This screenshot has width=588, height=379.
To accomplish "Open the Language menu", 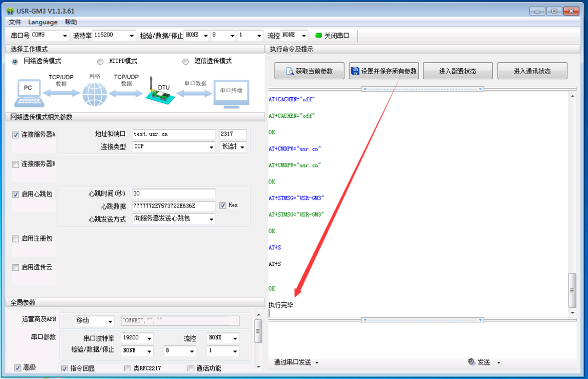I will tap(43, 22).
